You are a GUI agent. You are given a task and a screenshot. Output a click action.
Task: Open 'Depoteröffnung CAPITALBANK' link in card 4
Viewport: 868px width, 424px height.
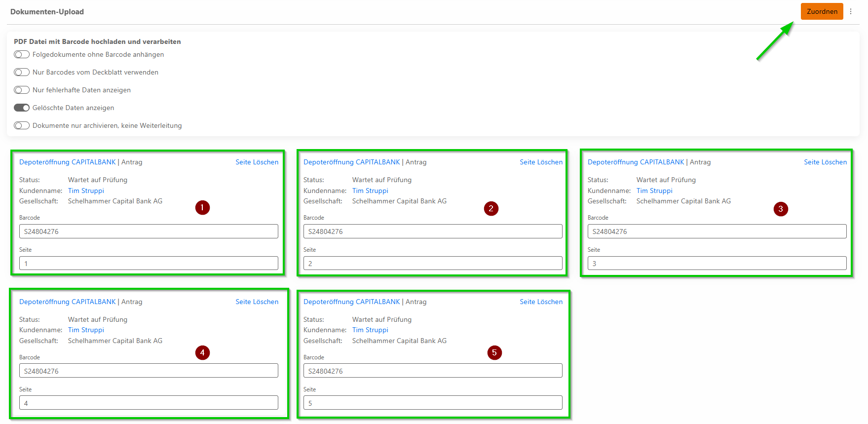point(67,302)
